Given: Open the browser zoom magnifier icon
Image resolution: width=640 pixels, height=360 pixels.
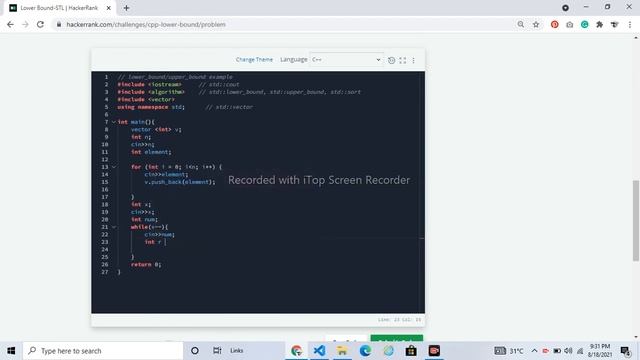Looking at the screenshot, I should click(521, 24).
